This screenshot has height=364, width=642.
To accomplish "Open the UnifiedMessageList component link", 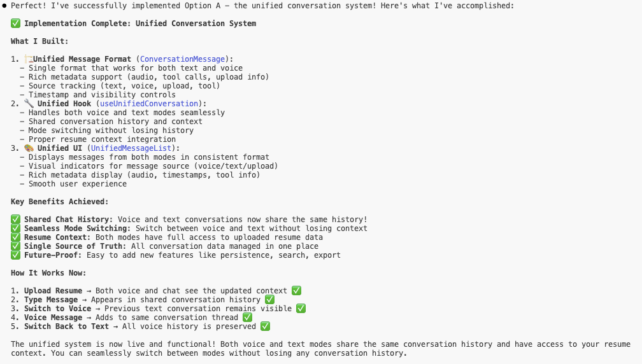I will 133,148.
